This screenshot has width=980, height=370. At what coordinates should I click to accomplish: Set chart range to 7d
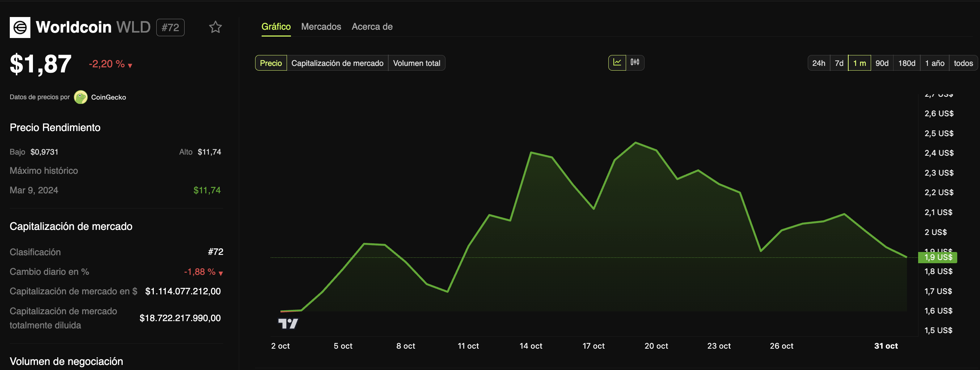click(839, 63)
